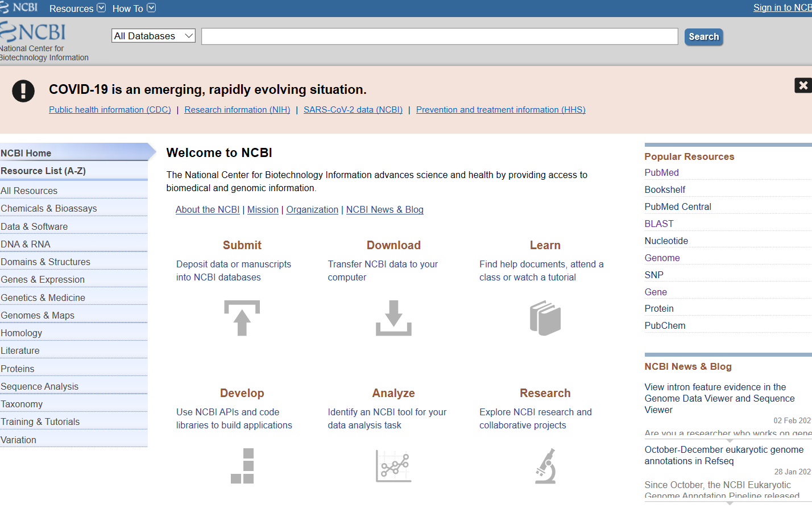Click the small NCBI logo in top bar
This screenshot has width=812, height=508.
pos(19,7)
